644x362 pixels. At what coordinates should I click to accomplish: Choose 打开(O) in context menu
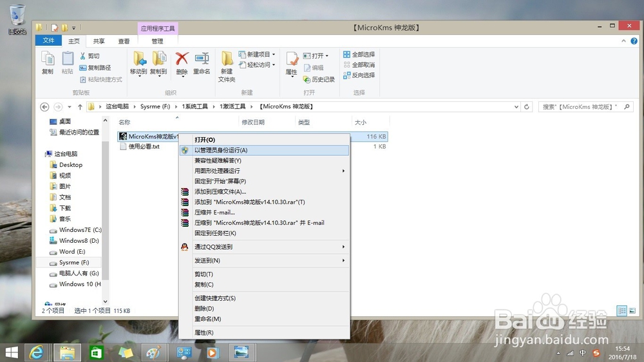(x=265, y=140)
